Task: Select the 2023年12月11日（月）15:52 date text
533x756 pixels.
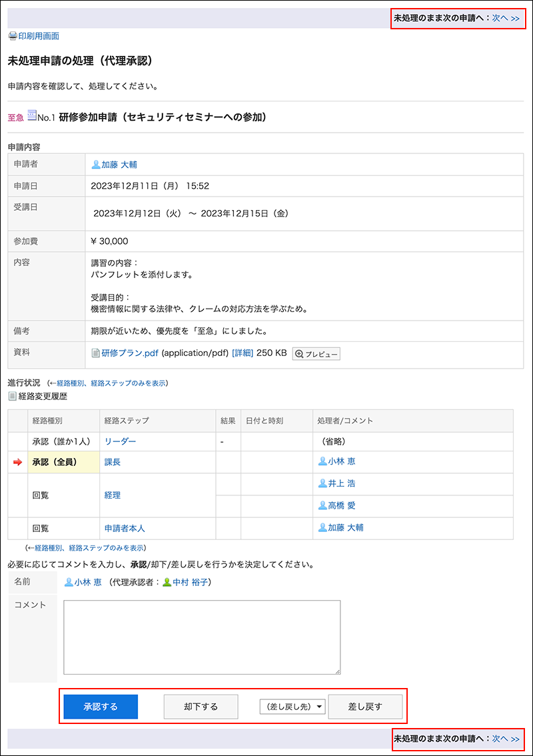Action: [x=150, y=186]
